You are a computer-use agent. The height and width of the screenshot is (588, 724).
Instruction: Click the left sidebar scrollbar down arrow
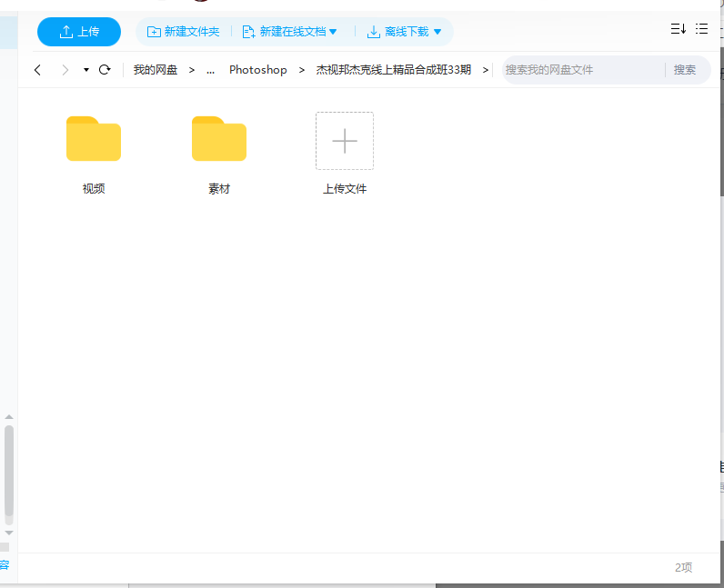click(9, 533)
